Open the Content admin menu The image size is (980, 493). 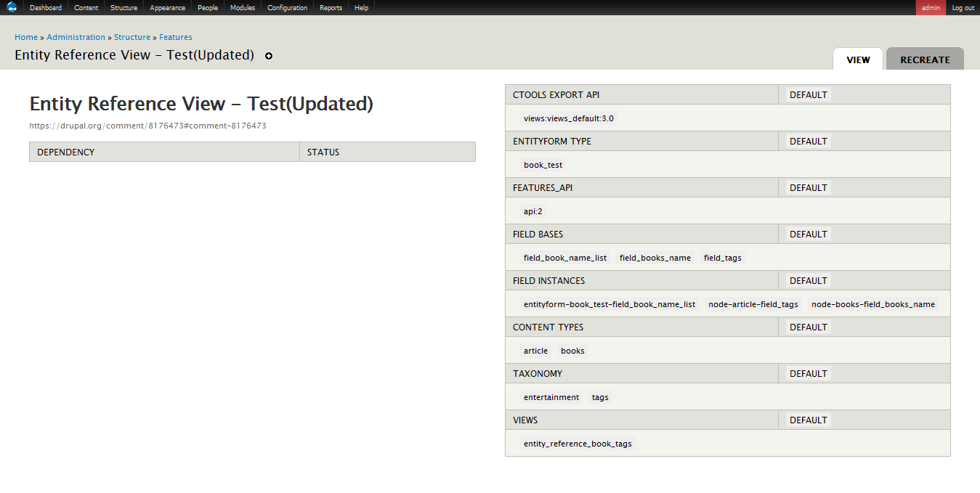coord(86,8)
